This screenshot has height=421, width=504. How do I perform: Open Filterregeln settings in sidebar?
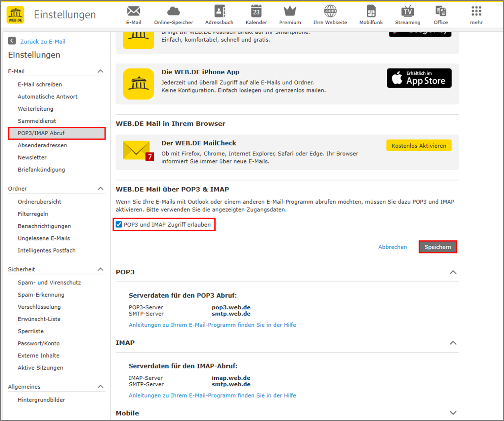click(33, 214)
